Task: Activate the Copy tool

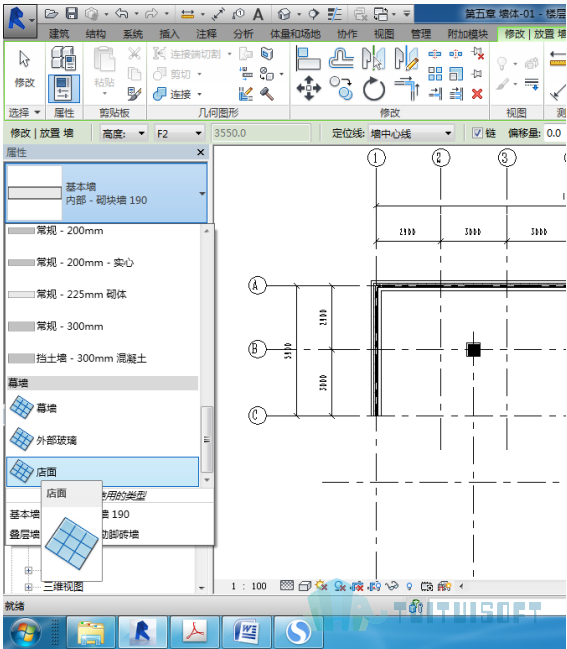Action: 341,88
